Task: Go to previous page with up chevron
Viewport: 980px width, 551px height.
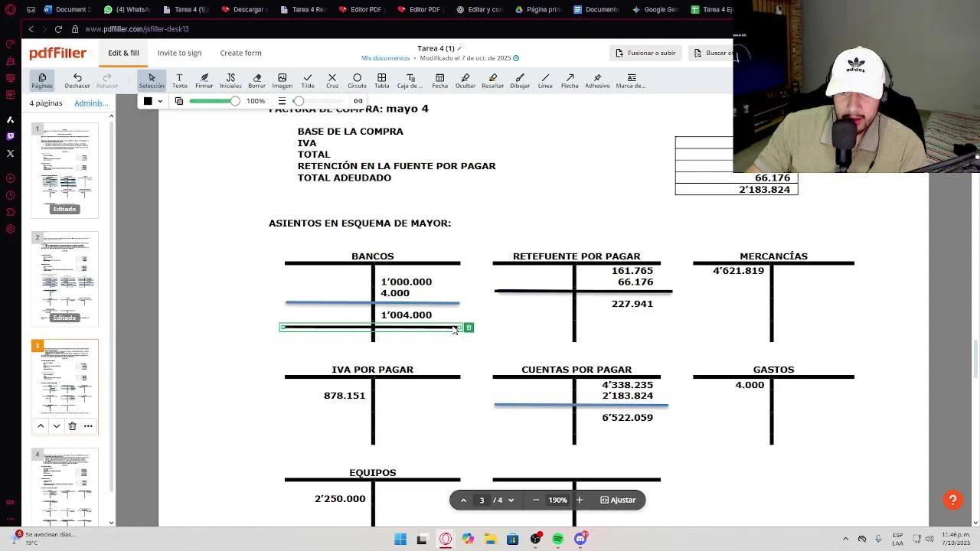Action: [463, 500]
